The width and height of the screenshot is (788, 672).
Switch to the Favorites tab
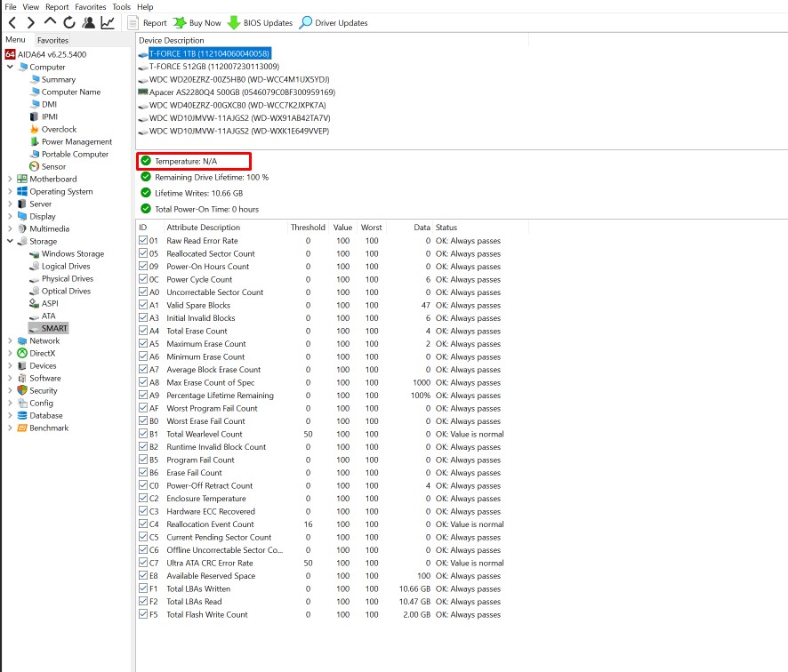[52, 40]
